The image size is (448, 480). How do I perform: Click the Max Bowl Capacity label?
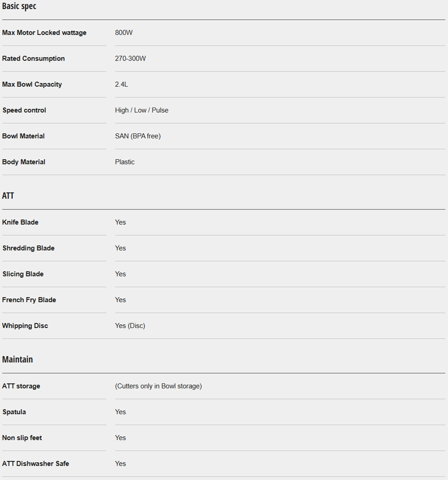pyautogui.click(x=32, y=85)
